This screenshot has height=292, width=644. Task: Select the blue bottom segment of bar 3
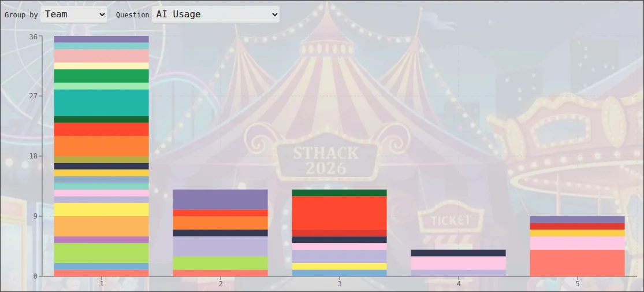pos(339,273)
